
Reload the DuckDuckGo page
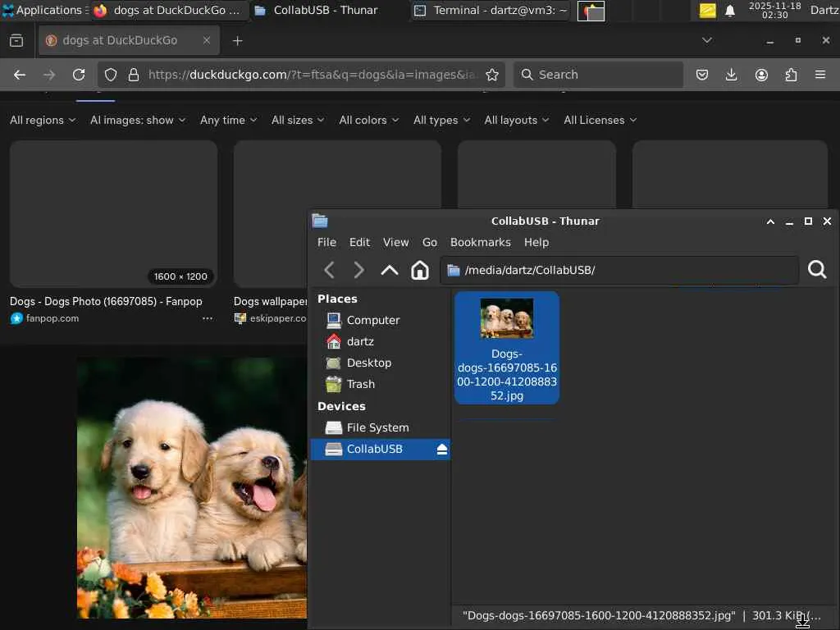pos(79,75)
